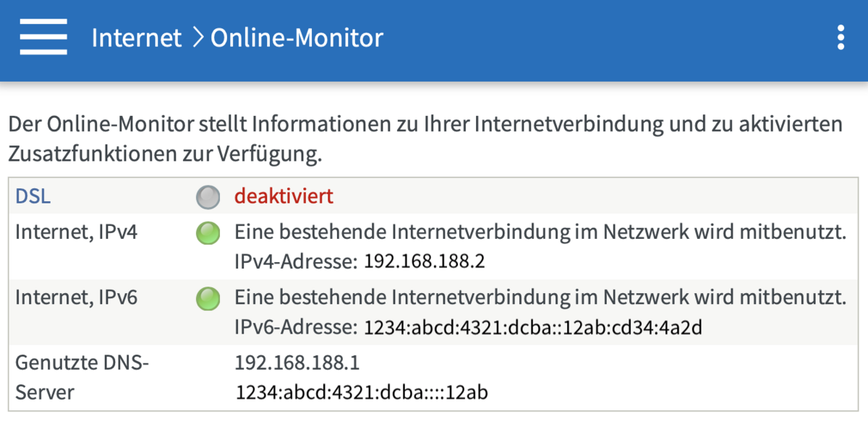Click the IPv6 address ending in 4a2d
Viewport: 868px width, 422px height.
(x=533, y=328)
